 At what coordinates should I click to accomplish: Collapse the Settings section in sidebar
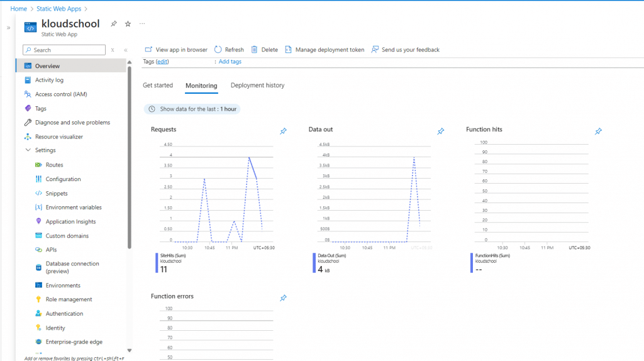28,150
